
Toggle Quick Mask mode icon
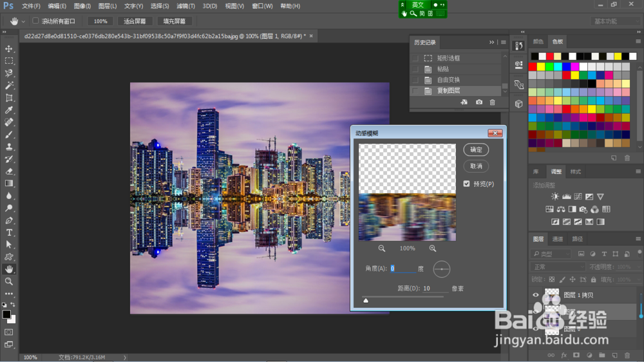click(8, 332)
